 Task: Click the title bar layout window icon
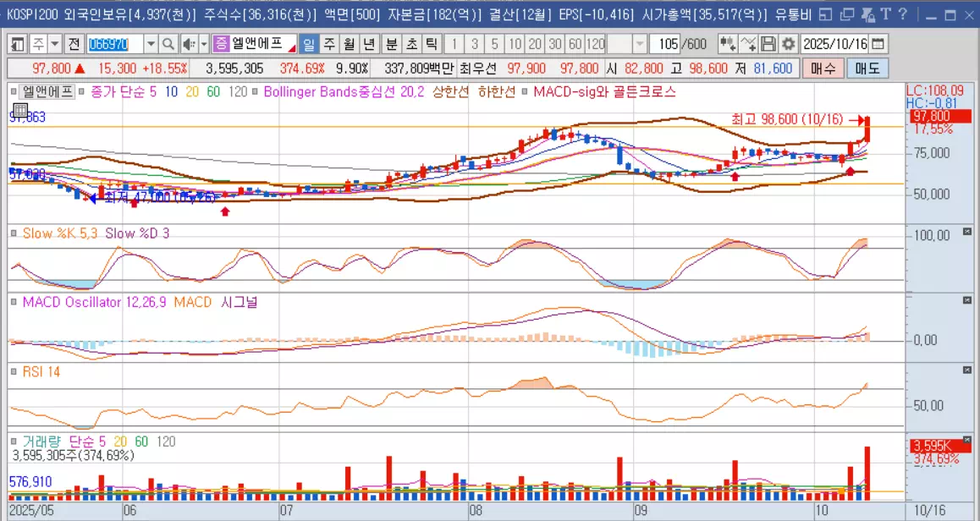click(x=826, y=14)
